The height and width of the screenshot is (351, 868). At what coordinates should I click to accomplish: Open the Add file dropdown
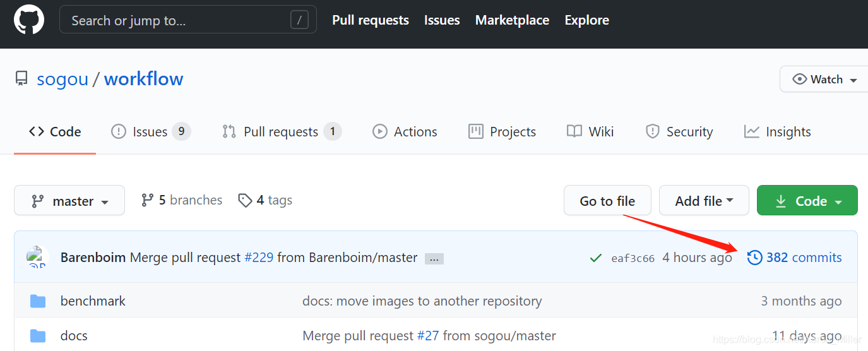704,201
